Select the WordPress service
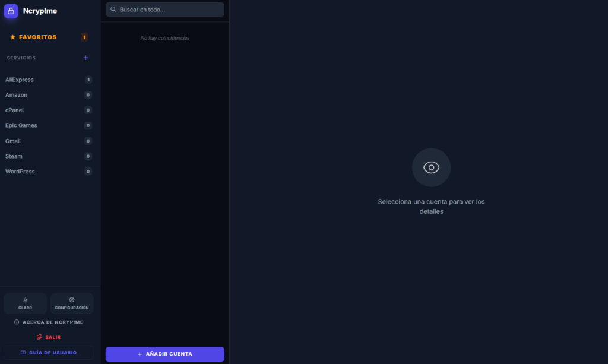This screenshot has height=364, width=608. [x=20, y=172]
